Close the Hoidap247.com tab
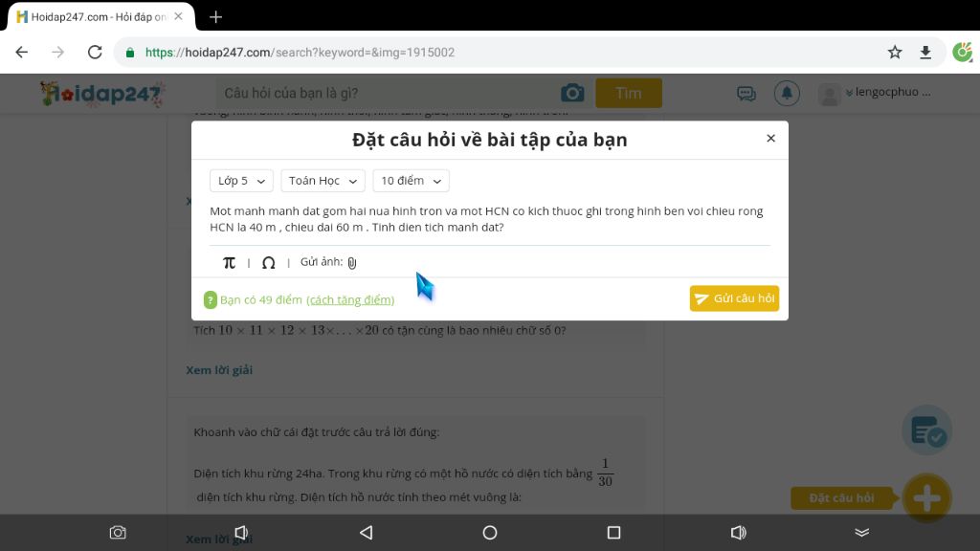The width and height of the screenshot is (980, 551). pos(179,16)
